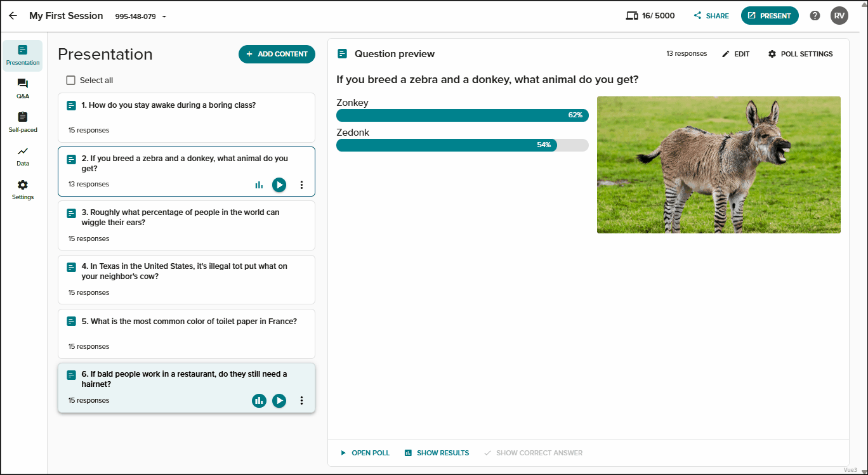The width and height of the screenshot is (868, 475).
Task: Open Settings in the left sidebar
Action: point(23,190)
